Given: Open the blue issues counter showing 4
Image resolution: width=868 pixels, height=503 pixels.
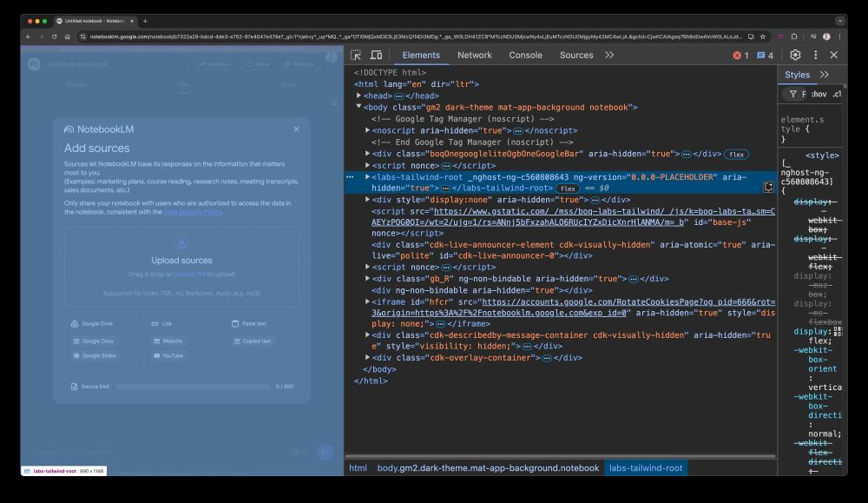Looking at the screenshot, I should click(x=766, y=56).
